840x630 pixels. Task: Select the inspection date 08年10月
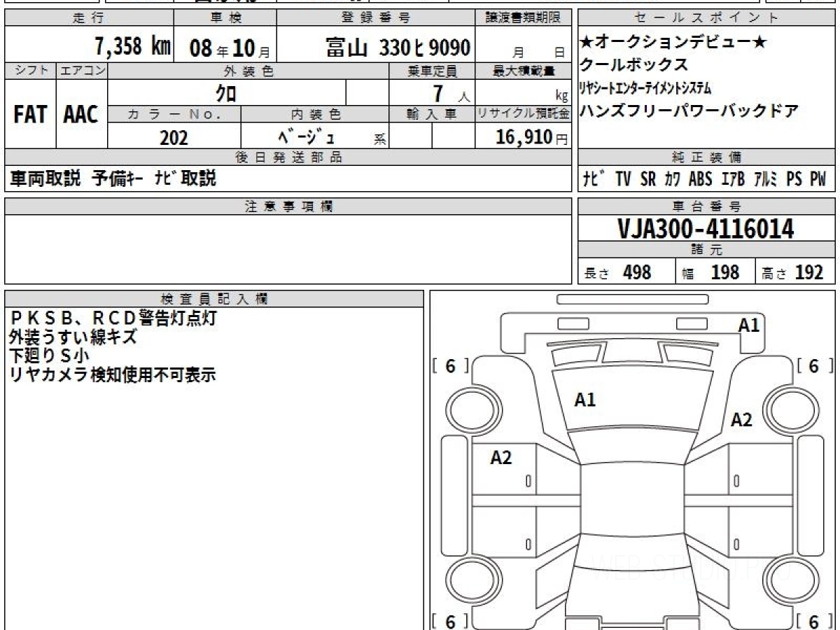pyautogui.click(x=230, y=48)
